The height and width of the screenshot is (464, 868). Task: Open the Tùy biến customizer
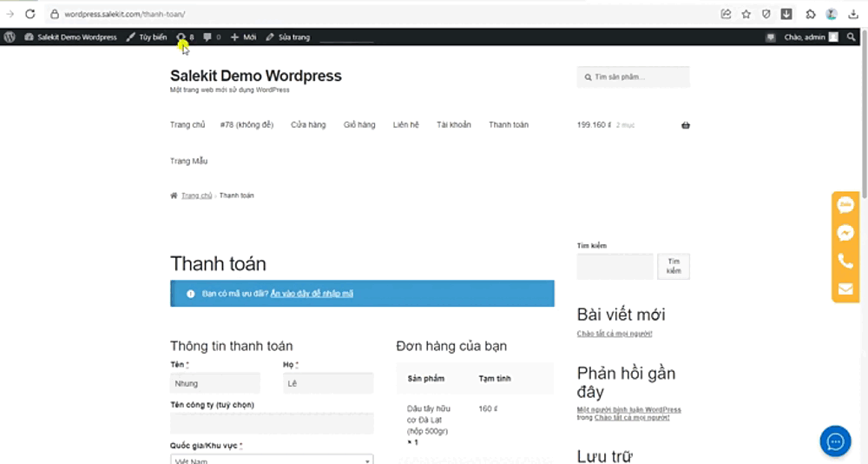147,37
